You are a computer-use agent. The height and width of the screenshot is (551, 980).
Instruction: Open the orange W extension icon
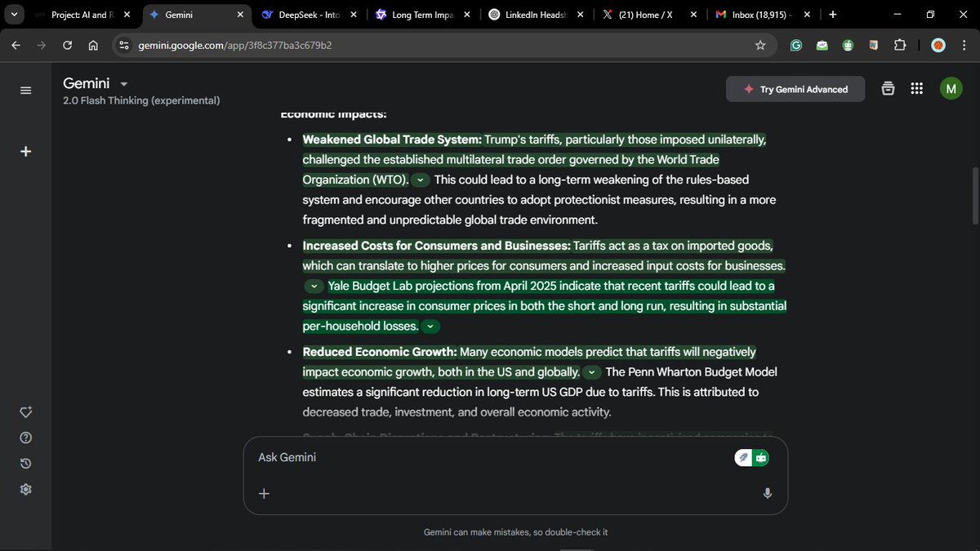coord(873,46)
